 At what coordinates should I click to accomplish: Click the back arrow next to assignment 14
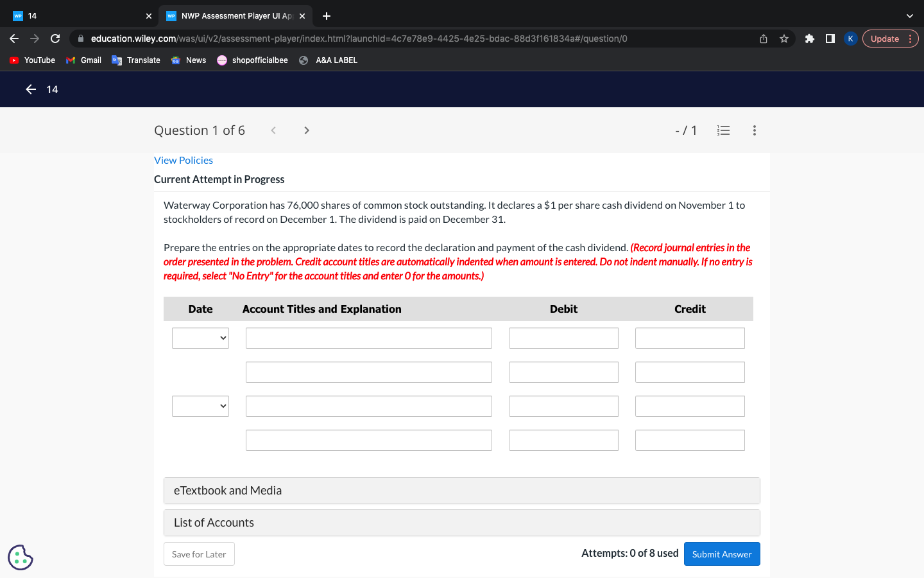[30, 89]
